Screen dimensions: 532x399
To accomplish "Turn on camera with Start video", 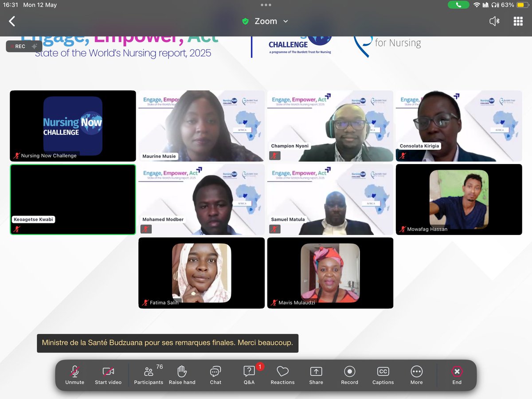I will pyautogui.click(x=108, y=372).
